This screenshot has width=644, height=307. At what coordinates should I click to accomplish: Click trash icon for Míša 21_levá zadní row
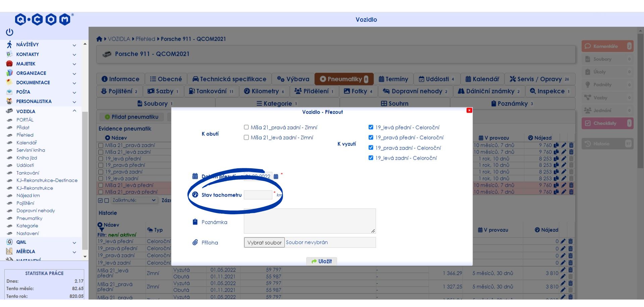pyautogui.click(x=571, y=152)
